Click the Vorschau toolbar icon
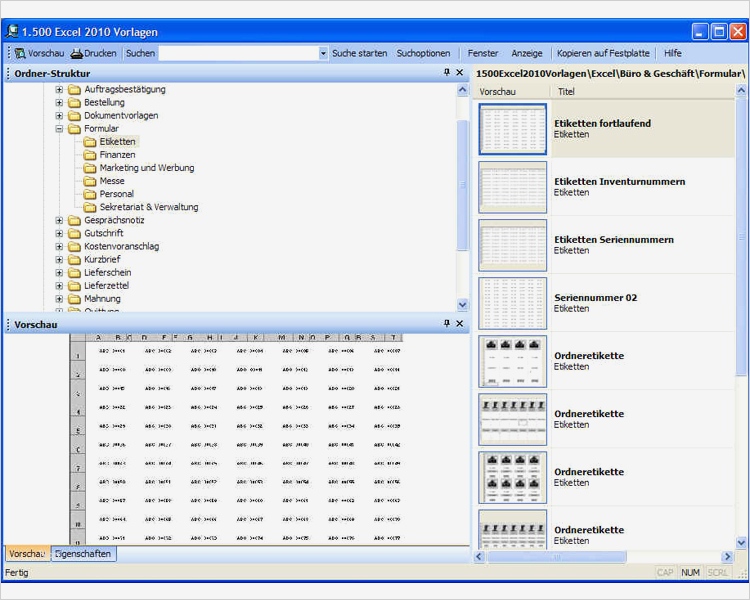750x600 pixels. tap(20, 53)
